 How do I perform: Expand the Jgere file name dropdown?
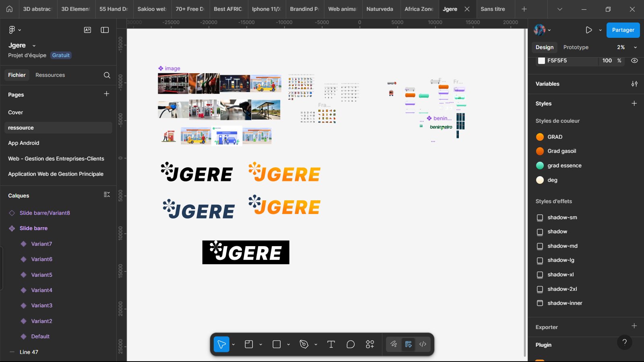(x=34, y=46)
